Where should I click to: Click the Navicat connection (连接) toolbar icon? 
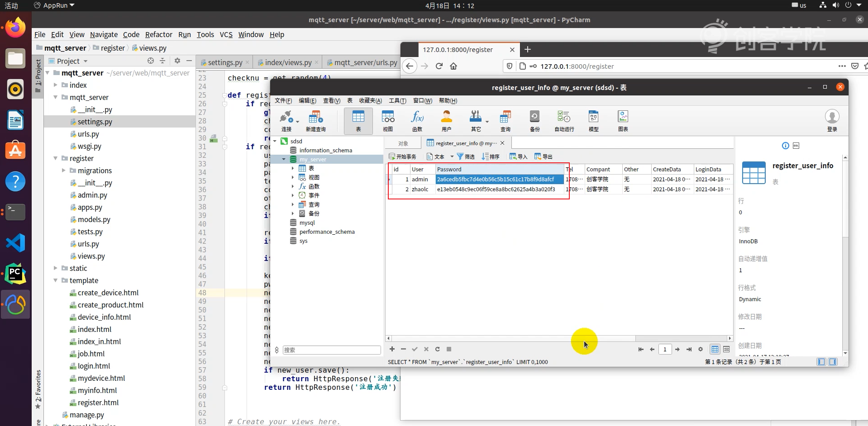(x=286, y=121)
